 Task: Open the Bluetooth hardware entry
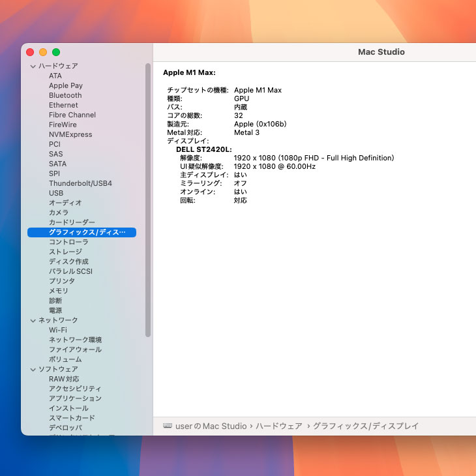[65, 95]
